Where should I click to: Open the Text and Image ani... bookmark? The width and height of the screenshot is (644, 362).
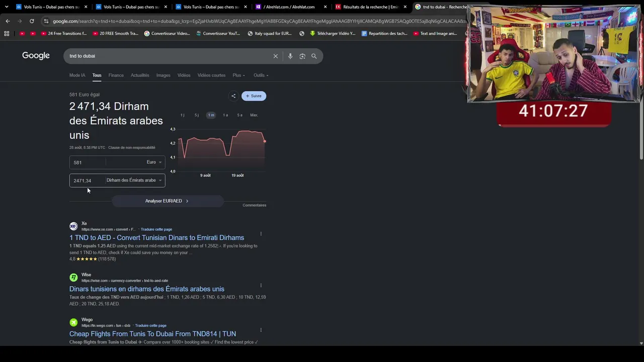click(435, 34)
